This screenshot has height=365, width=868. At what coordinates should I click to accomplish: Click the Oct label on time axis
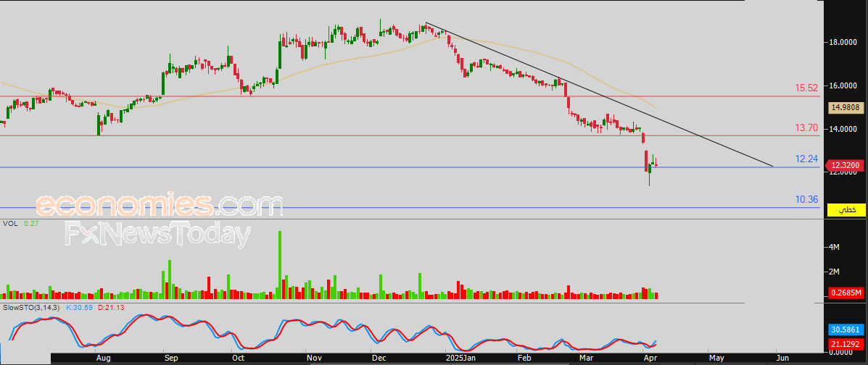(x=239, y=358)
